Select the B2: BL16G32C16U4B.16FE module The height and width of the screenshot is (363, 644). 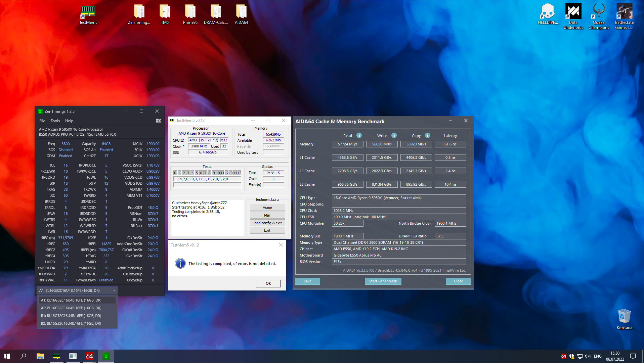[x=77, y=323]
